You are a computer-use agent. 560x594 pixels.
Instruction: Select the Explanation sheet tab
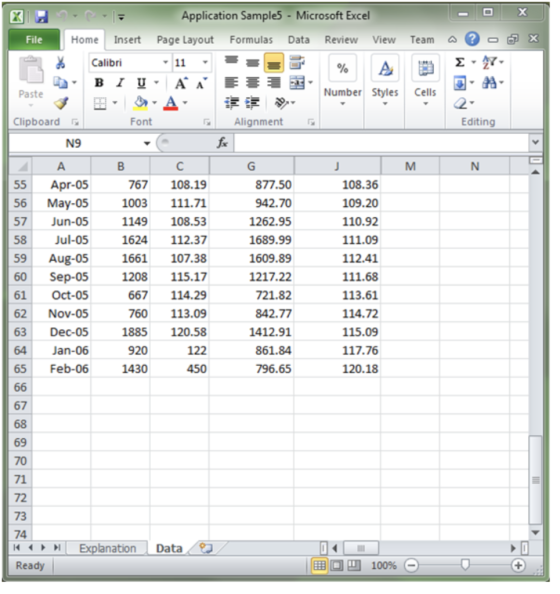click(x=107, y=548)
